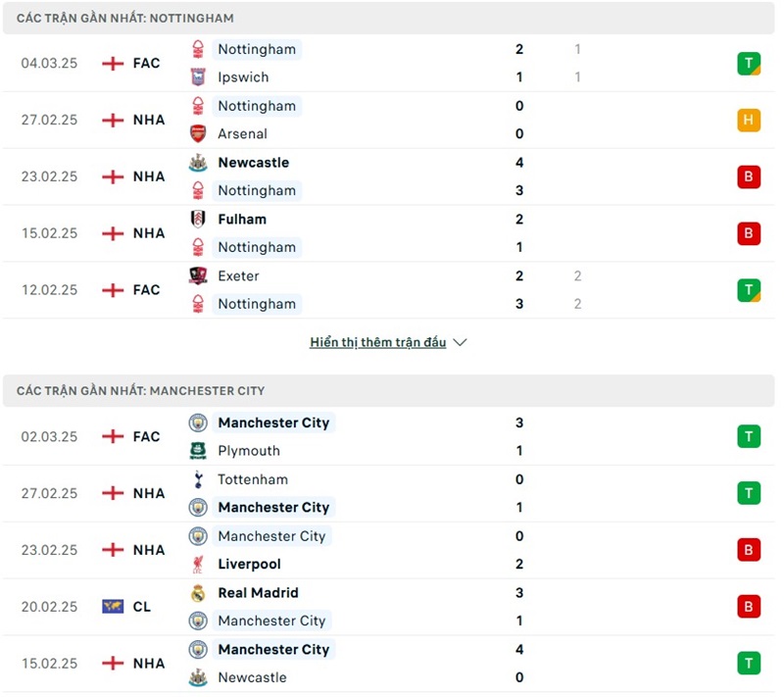The image size is (784, 697).
Task: Click the Exeter club crest icon
Action: point(199,276)
